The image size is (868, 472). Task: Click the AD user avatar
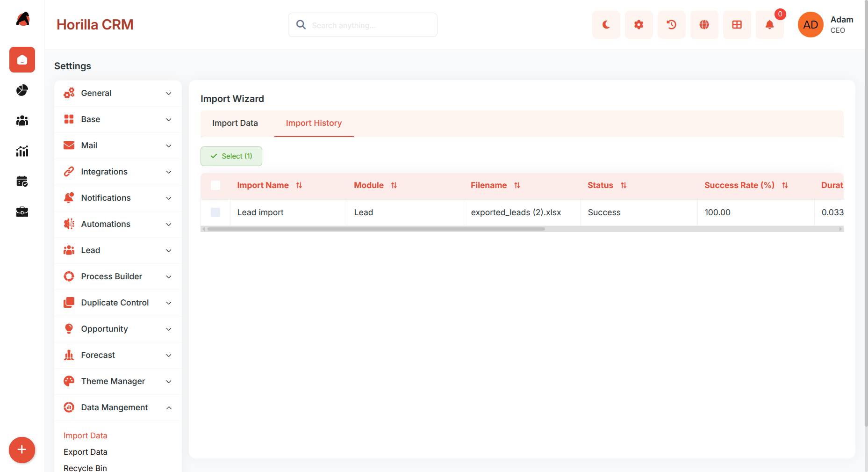[x=811, y=25]
